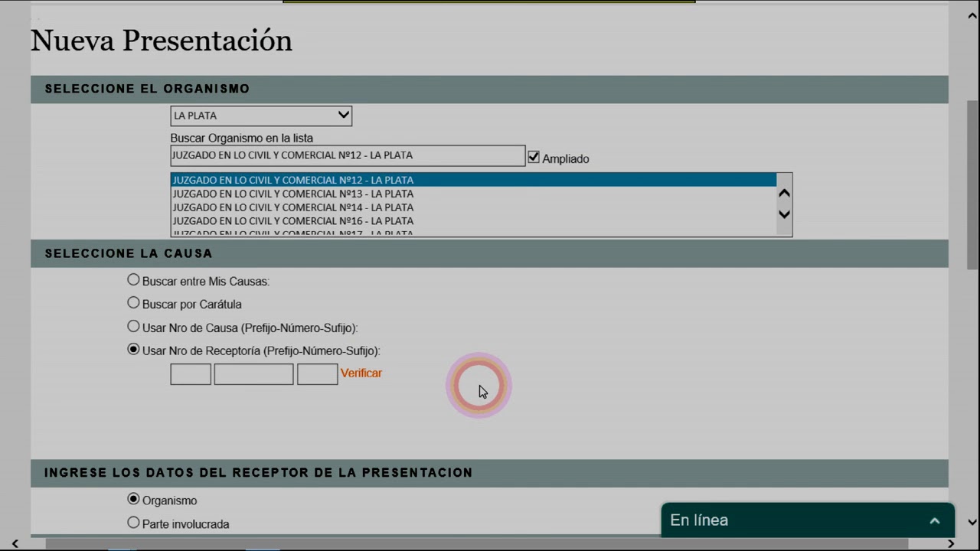Viewport: 980px width, 551px height.
Task: Click the Buscar Organismo search field
Action: click(x=348, y=155)
